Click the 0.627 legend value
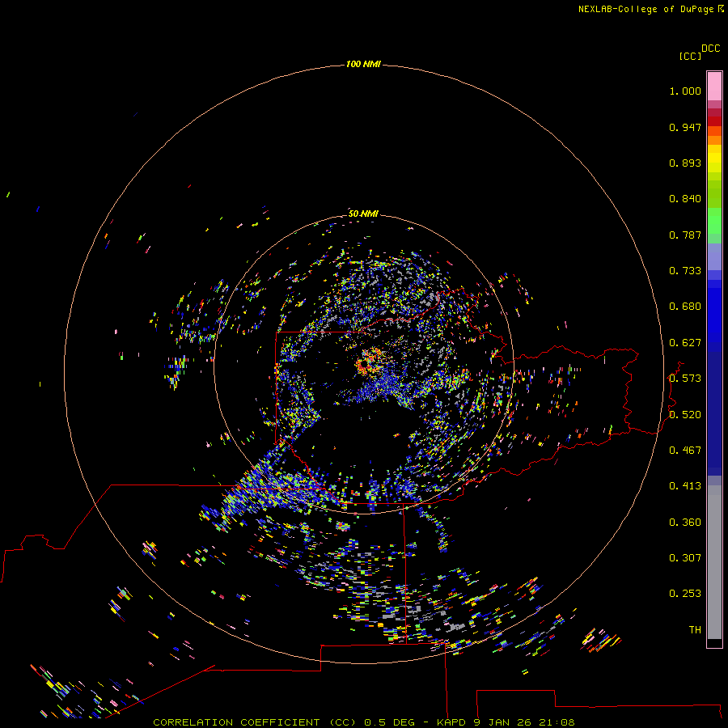The image size is (728, 728). [685, 343]
